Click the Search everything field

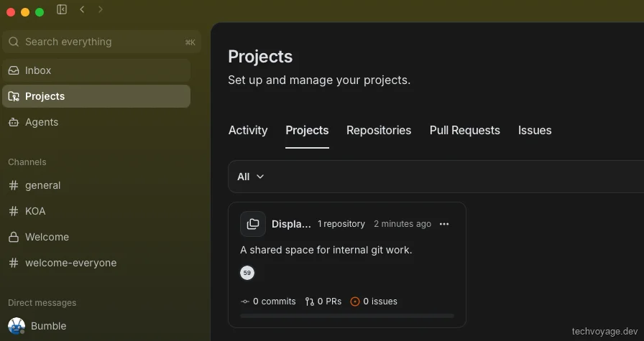coord(101,42)
